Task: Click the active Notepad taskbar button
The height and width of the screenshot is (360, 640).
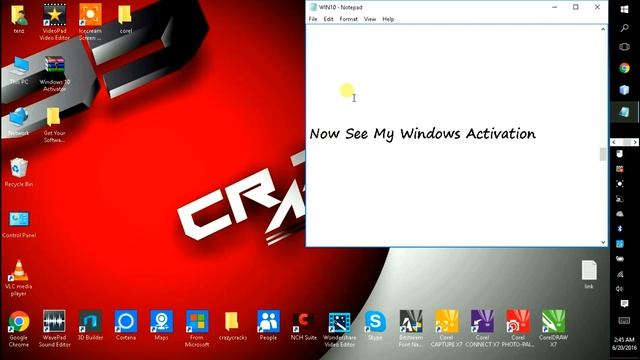Action: pos(624,111)
